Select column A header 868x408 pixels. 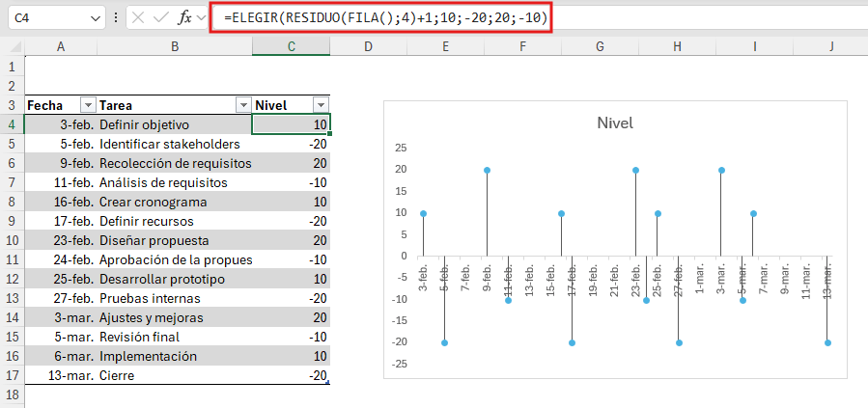61,47
